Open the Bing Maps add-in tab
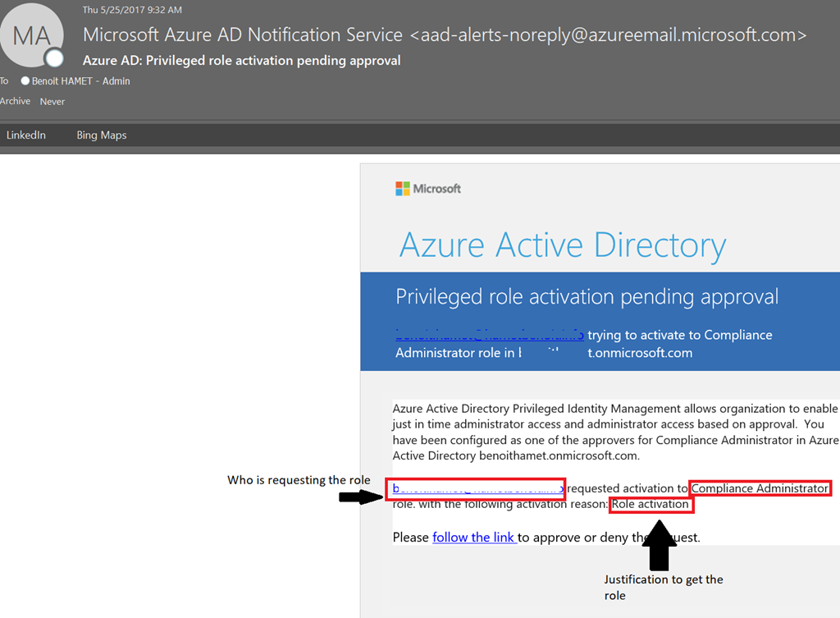The image size is (840, 618). click(102, 135)
